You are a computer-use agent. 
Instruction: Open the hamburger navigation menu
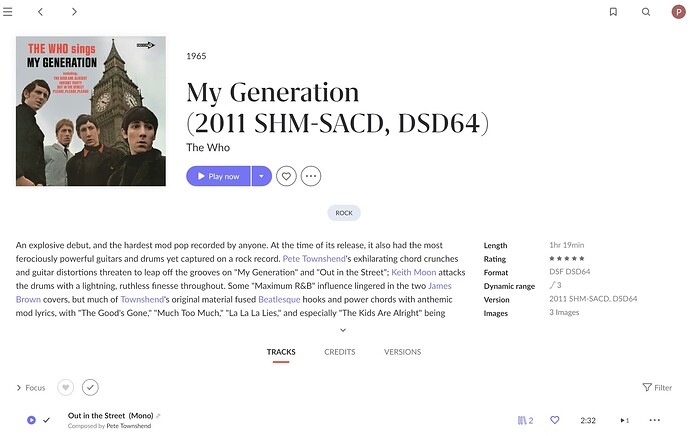pos(7,12)
